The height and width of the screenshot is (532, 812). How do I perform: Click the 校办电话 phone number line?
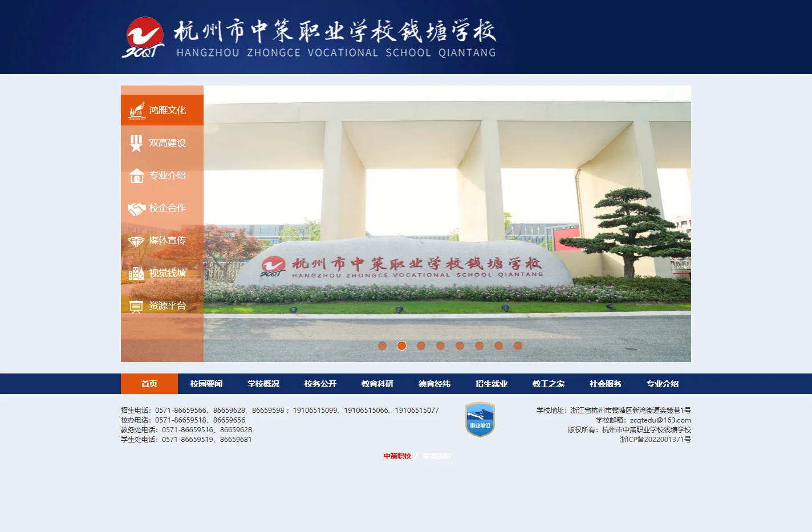click(x=183, y=420)
